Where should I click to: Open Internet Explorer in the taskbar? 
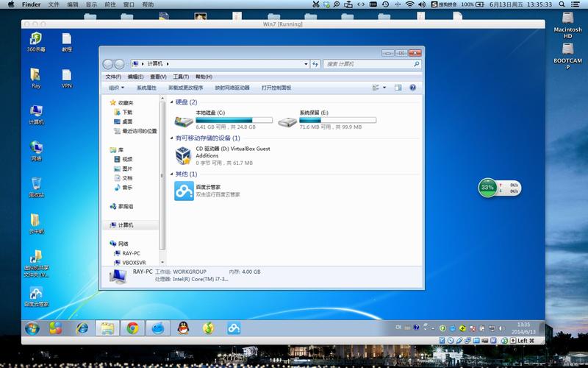click(82, 328)
